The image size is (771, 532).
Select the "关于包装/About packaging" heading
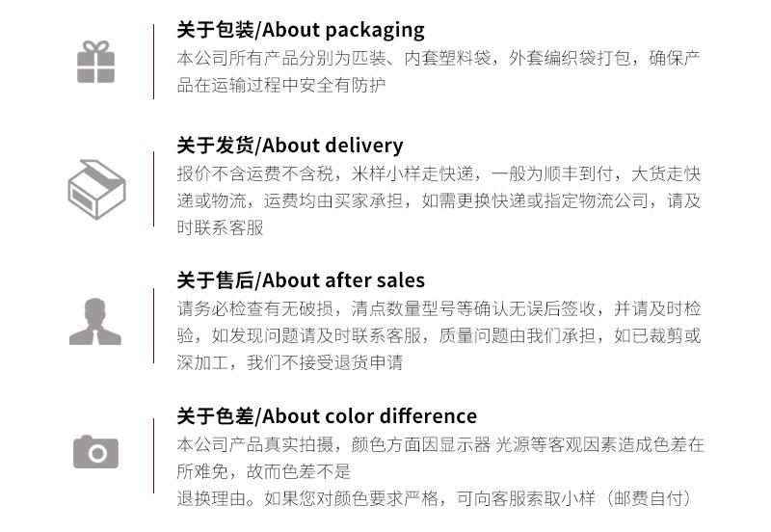[300, 30]
